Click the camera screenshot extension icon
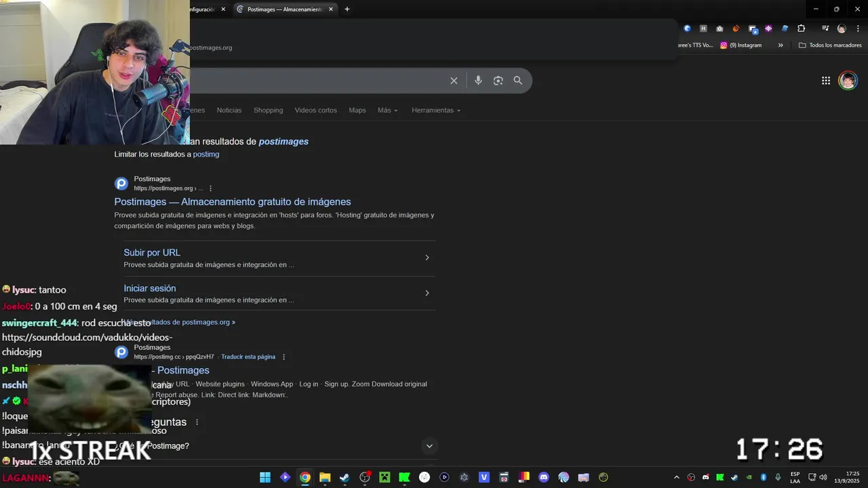 pyautogui.click(x=719, y=28)
